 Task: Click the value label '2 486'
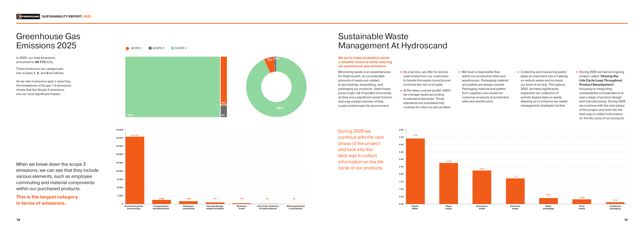(162, 199)
